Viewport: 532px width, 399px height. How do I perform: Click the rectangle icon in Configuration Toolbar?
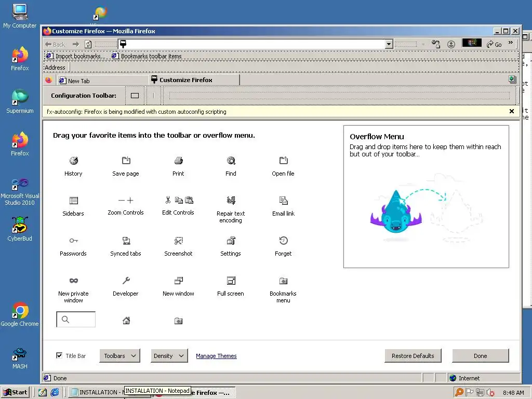135,96
